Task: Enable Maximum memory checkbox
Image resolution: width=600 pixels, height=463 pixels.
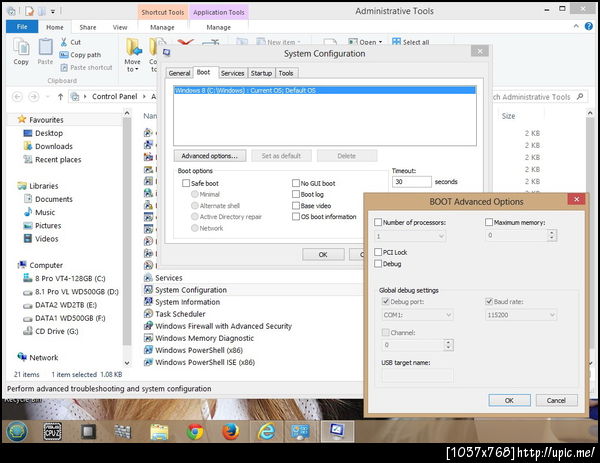Action: point(489,222)
